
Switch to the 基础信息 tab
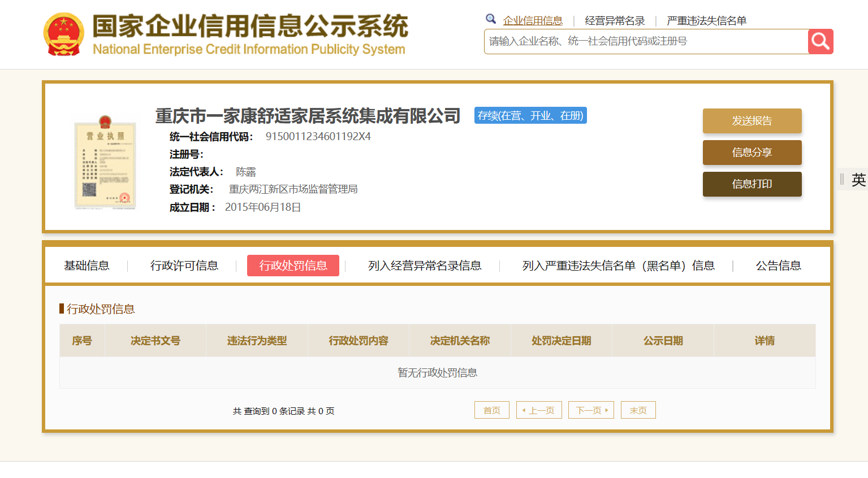(x=87, y=266)
